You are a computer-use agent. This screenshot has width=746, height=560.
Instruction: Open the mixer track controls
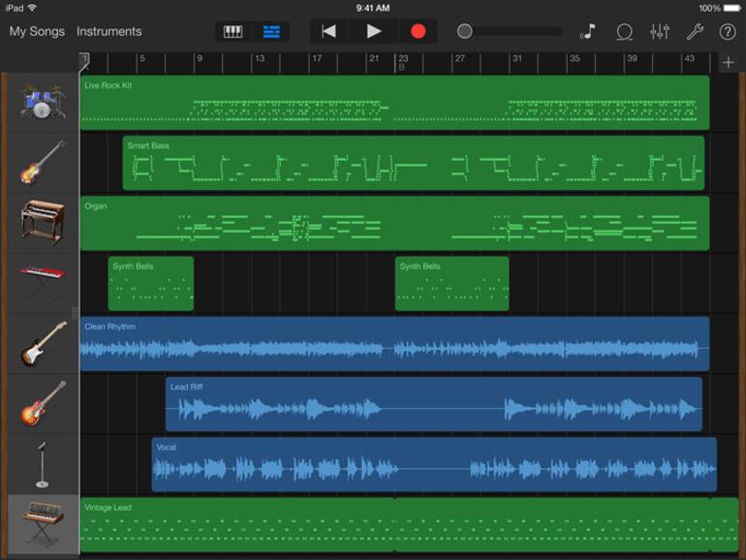coord(660,31)
